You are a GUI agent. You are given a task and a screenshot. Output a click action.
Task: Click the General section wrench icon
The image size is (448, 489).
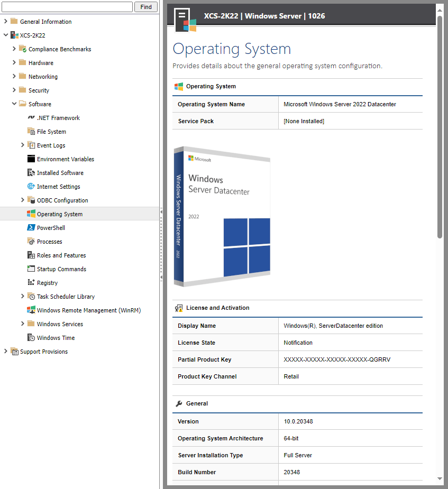[x=179, y=403]
